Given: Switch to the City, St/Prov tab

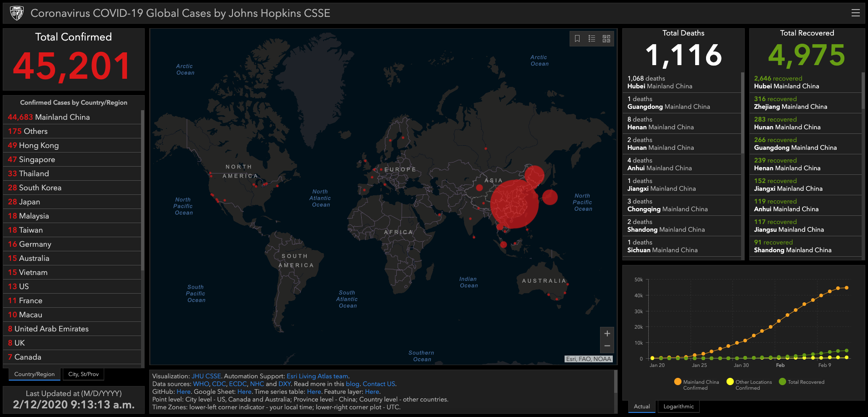Looking at the screenshot, I should pos(83,374).
